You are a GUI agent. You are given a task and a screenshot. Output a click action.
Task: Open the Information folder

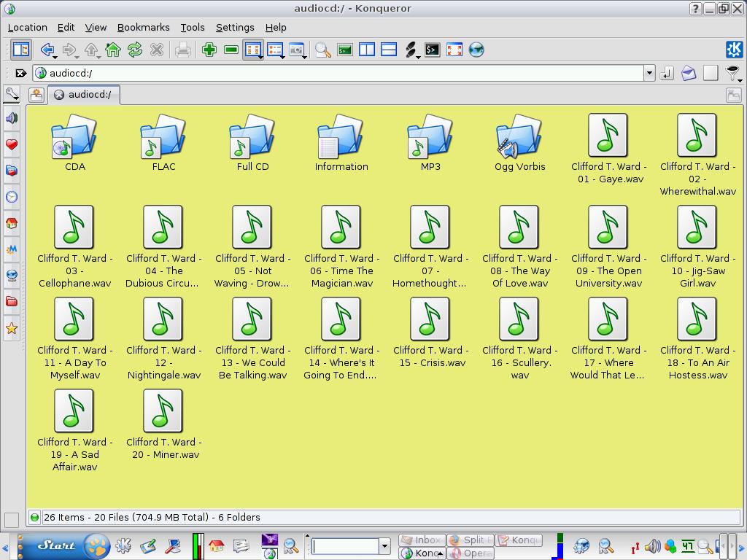pos(341,143)
